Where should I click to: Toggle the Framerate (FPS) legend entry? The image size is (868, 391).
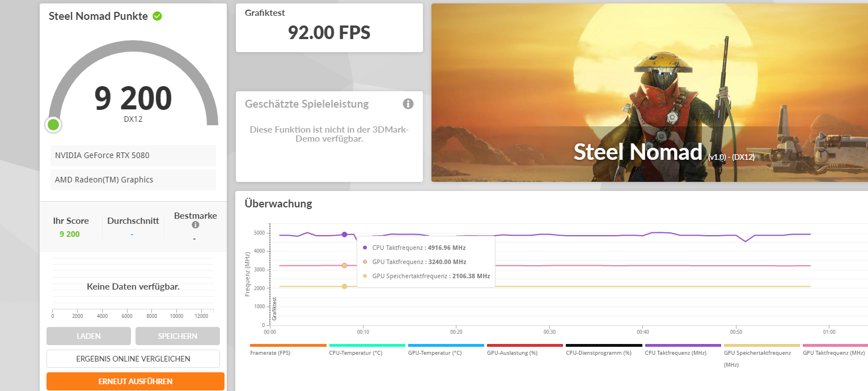pos(288,349)
